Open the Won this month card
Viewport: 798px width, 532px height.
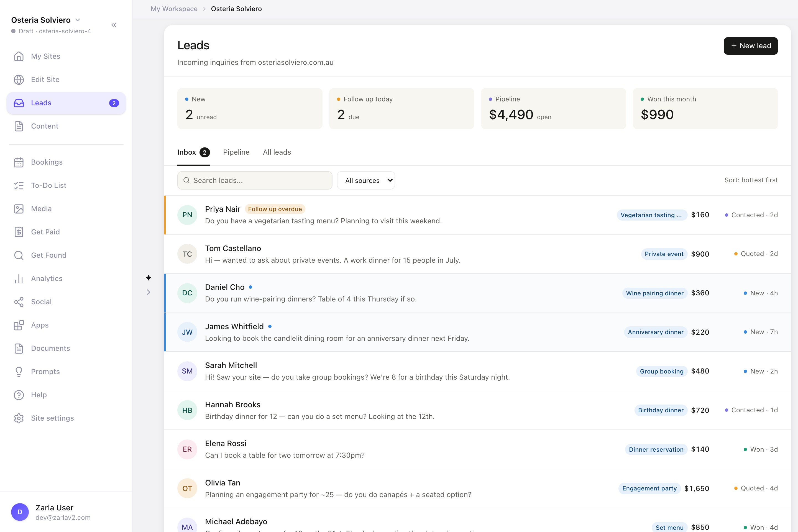coord(705,109)
